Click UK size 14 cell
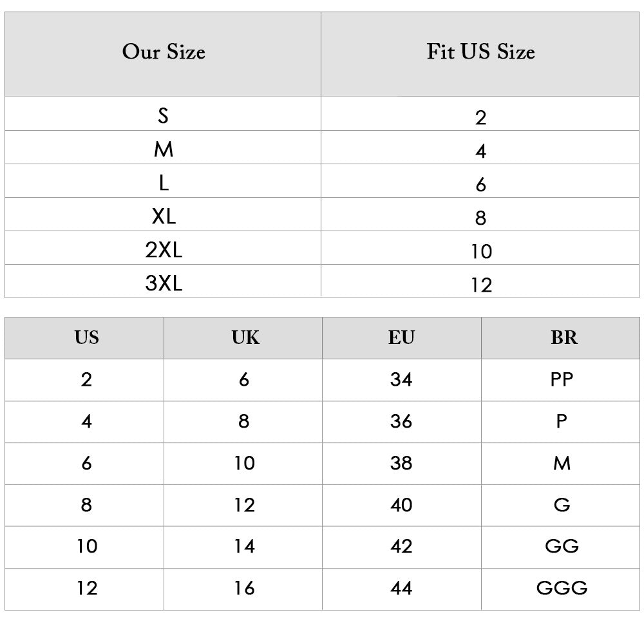The width and height of the screenshot is (644, 644). (x=245, y=546)
